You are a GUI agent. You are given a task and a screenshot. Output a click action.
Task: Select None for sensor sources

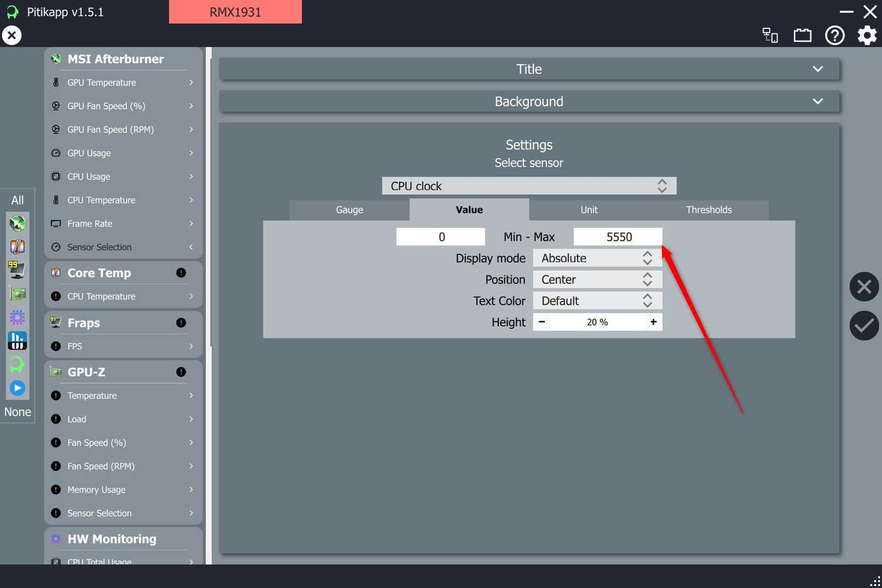click(x=18, y=412)
